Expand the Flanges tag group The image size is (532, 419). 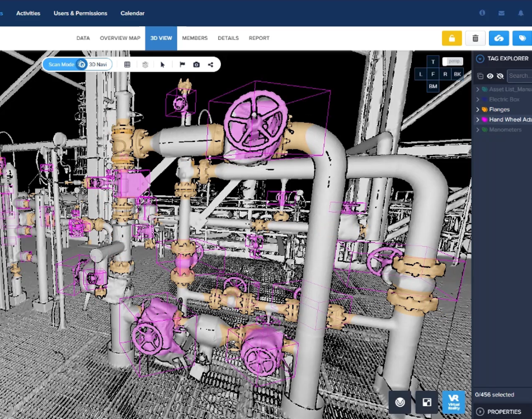tap(478, 110)
